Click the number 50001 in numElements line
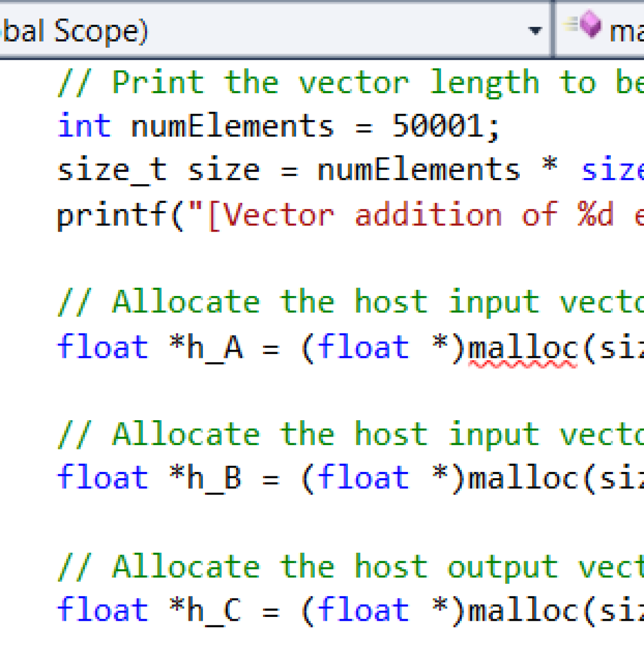This screenshot has height=650, width=644. click(437, 126)
